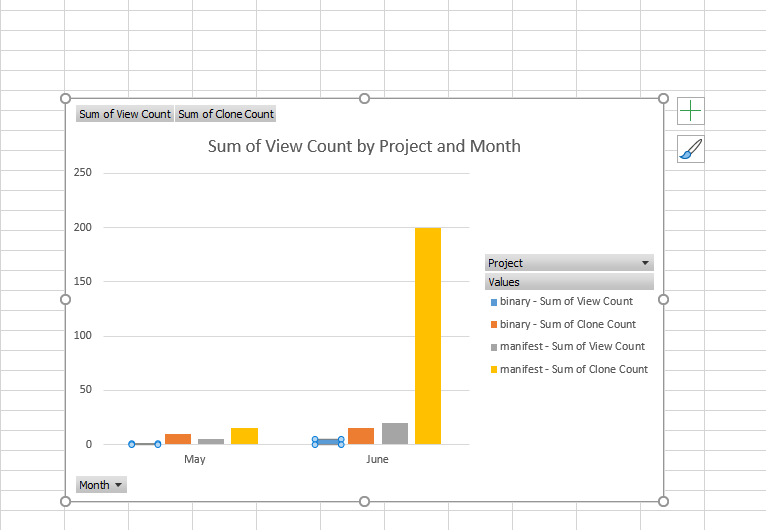The image size is (766, 530).
Task: Select the orange binary clone bar for May
Action: (x=178, y=439)
